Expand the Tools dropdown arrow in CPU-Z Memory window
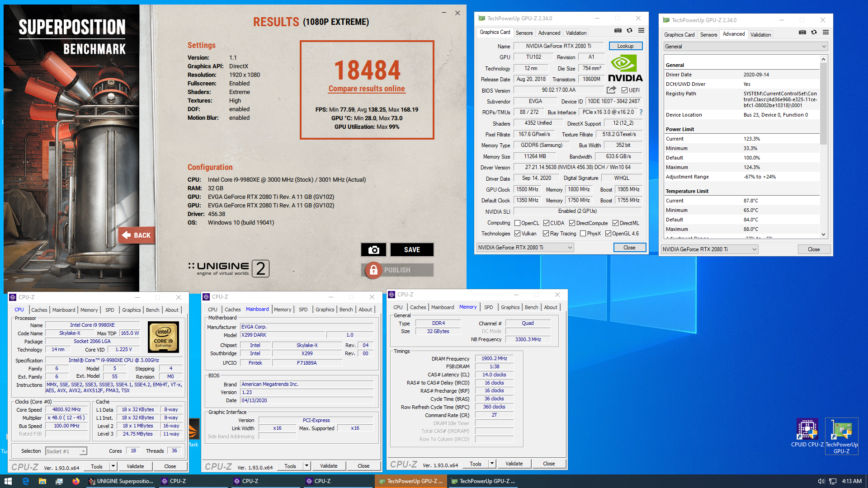Screen dimensions: 868x488 point(492,464)
